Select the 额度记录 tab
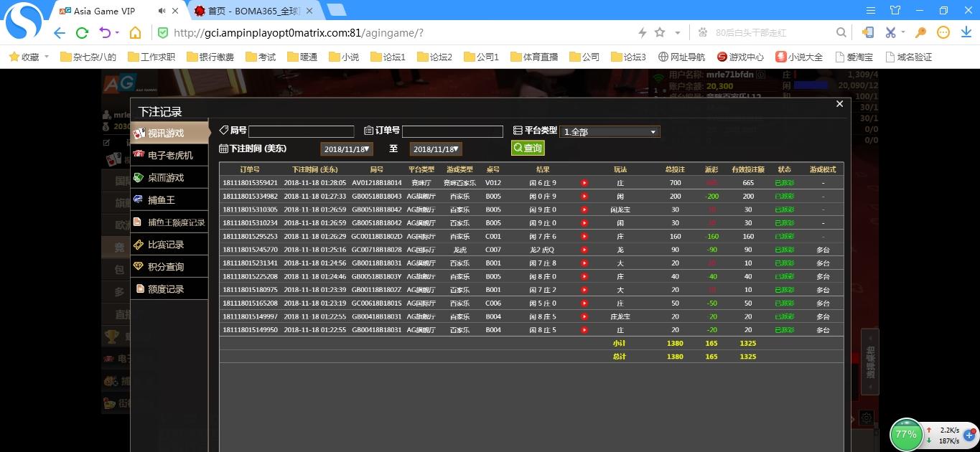 (169, 288)
